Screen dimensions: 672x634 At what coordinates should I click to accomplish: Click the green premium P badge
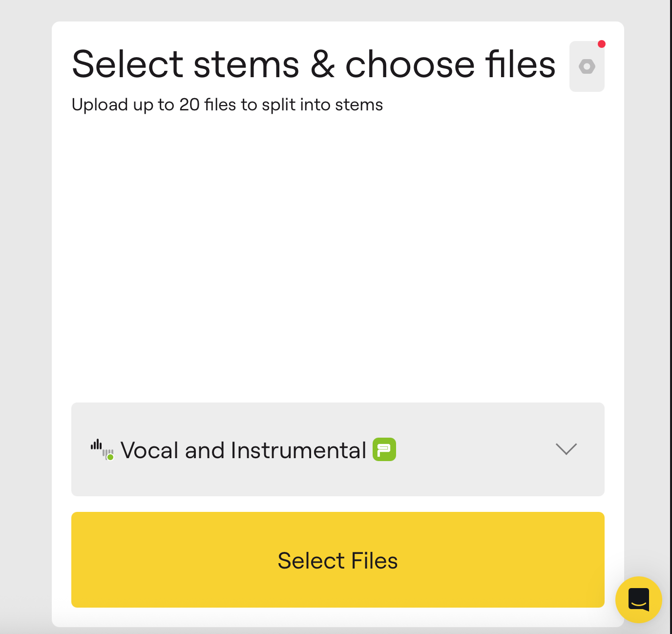tap(384, 449)
